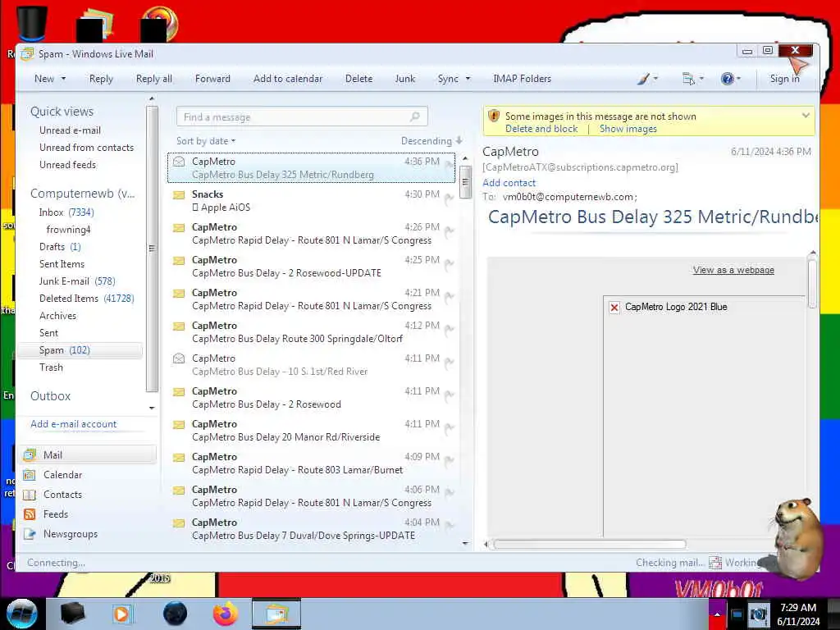Flag the Route 300 Springdale/Oltorf message
Screen dimensions: 840x630
coord(449,330)
